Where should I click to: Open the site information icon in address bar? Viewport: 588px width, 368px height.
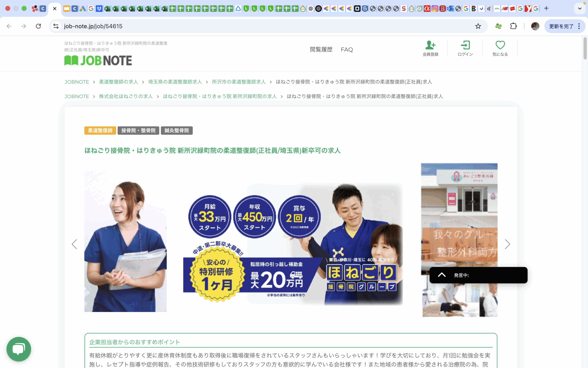pos(56,26)
